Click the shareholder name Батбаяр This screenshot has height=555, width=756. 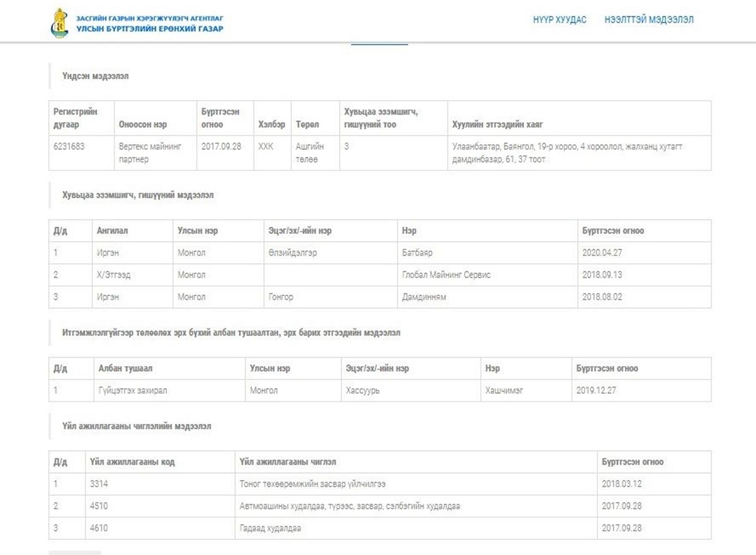pos(417,253)
